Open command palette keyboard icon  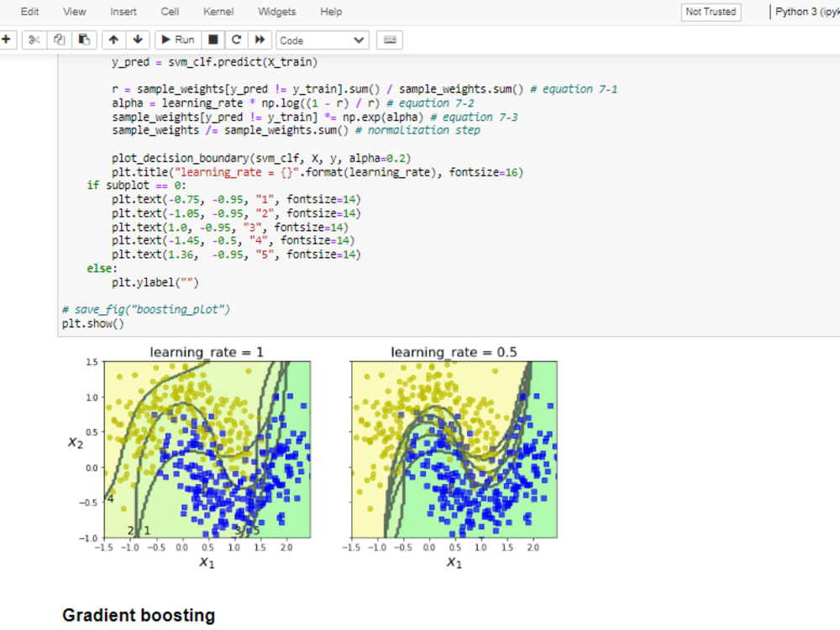tap(390, 39)
